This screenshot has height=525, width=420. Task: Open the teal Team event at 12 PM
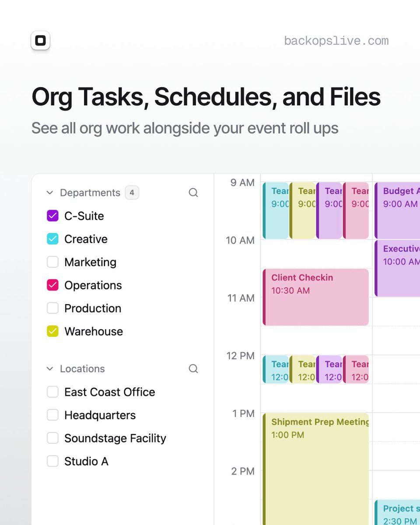(x=276, y=369)
